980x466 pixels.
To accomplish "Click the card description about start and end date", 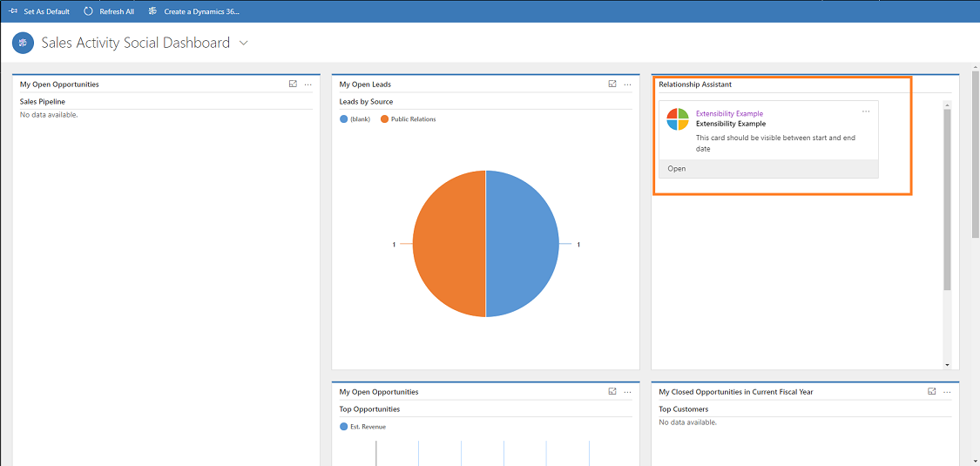I will [775, 143].
